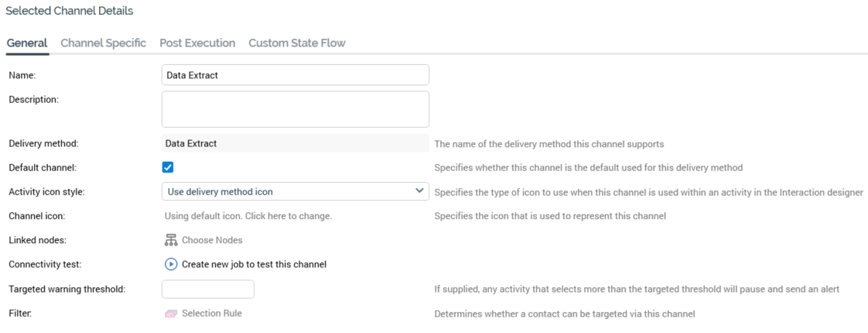
Task: Click the Selected Channel Details heading
Action: pos(69,11)
